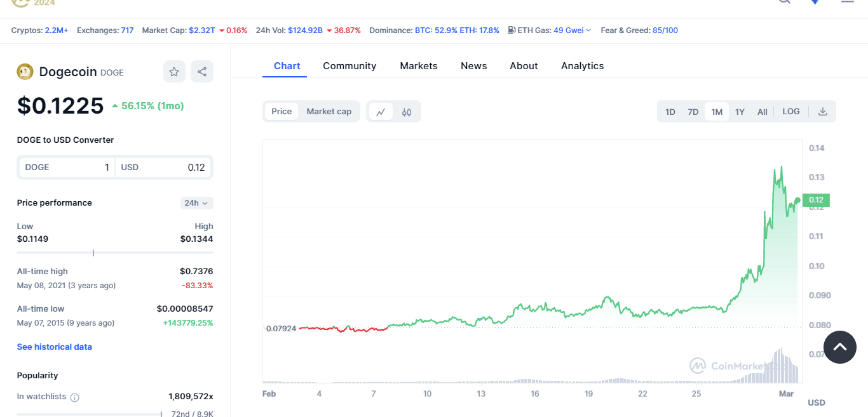Click the USD amount field in converter
This screenshot has width=868, height=417.
(163, 168)
